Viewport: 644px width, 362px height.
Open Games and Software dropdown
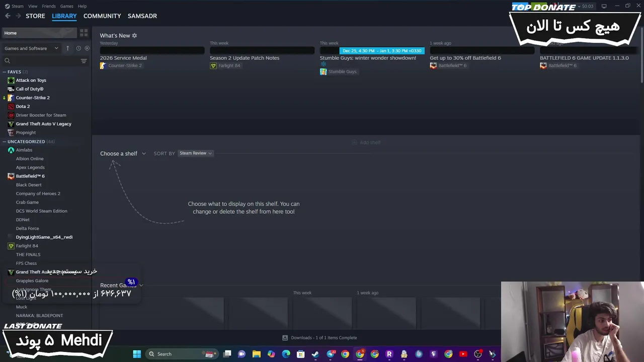click(31, 48)
